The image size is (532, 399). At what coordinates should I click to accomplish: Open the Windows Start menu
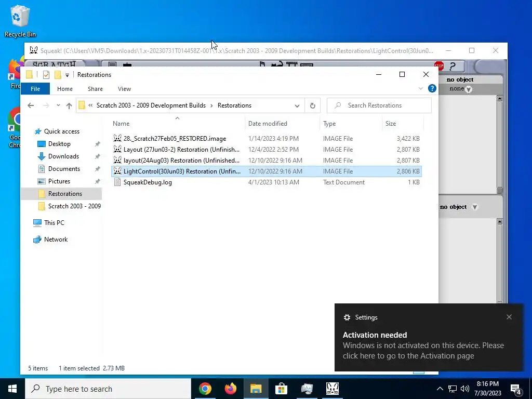tap(12, 389)
